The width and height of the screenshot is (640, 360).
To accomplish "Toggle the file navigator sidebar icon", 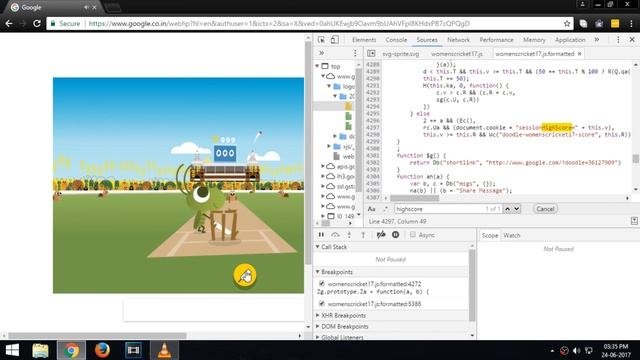I will click(371, 53).
